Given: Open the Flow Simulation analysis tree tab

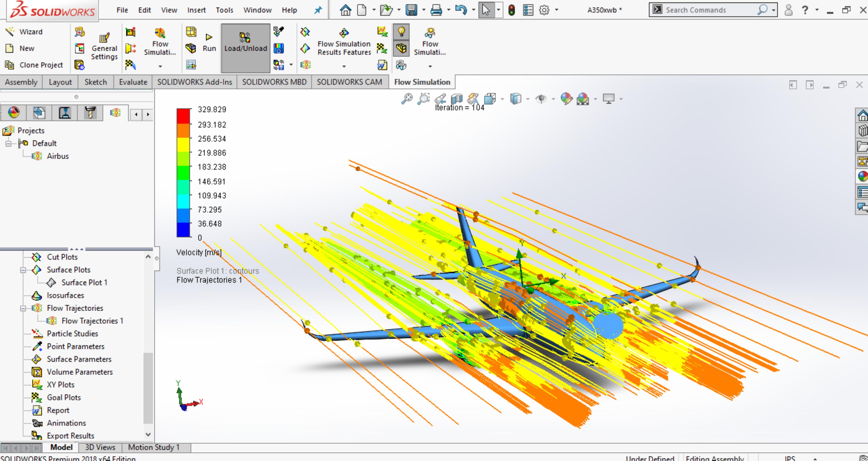Looking at the screenshot, I should coord(115,113).
